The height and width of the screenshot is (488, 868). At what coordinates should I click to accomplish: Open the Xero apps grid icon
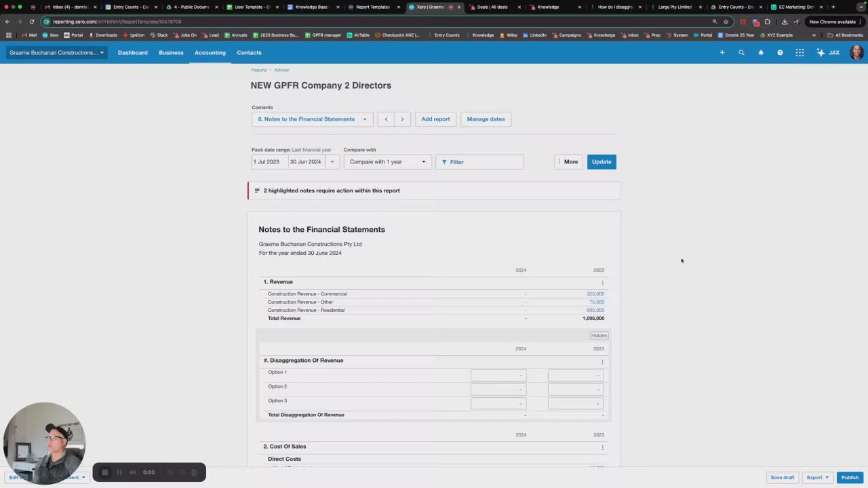800,52
